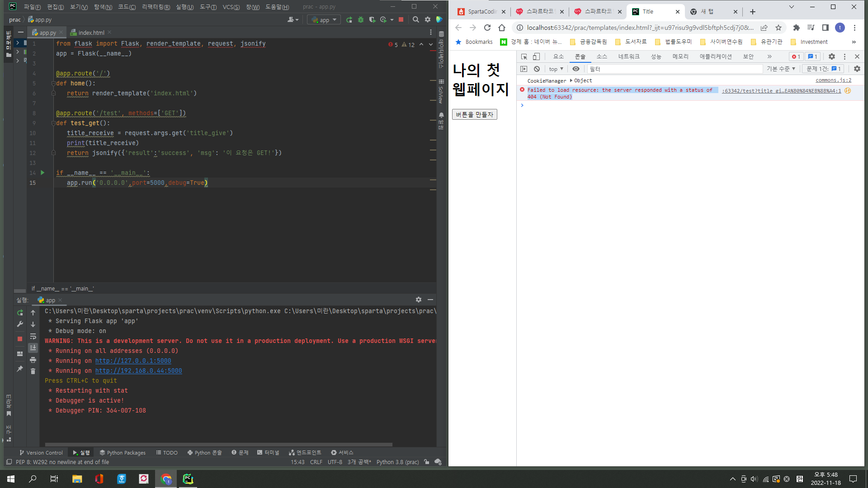Open the VCS(S) menu

point(231,7)
